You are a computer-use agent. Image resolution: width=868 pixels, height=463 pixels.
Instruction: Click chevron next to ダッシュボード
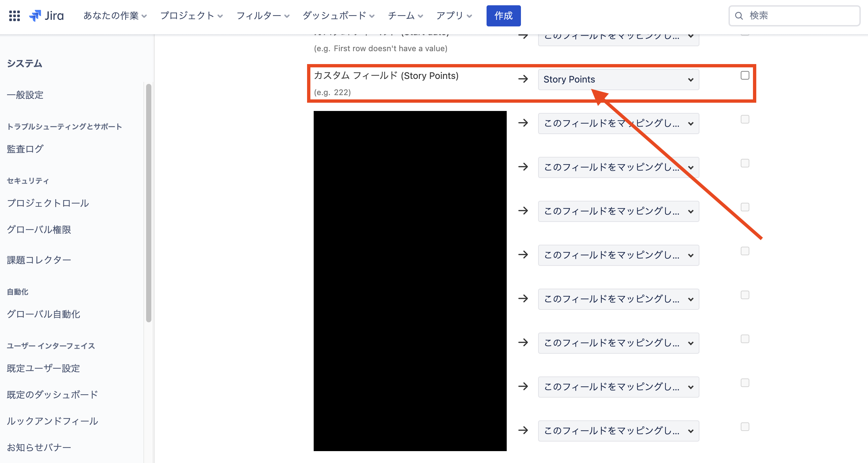(372, 16)
